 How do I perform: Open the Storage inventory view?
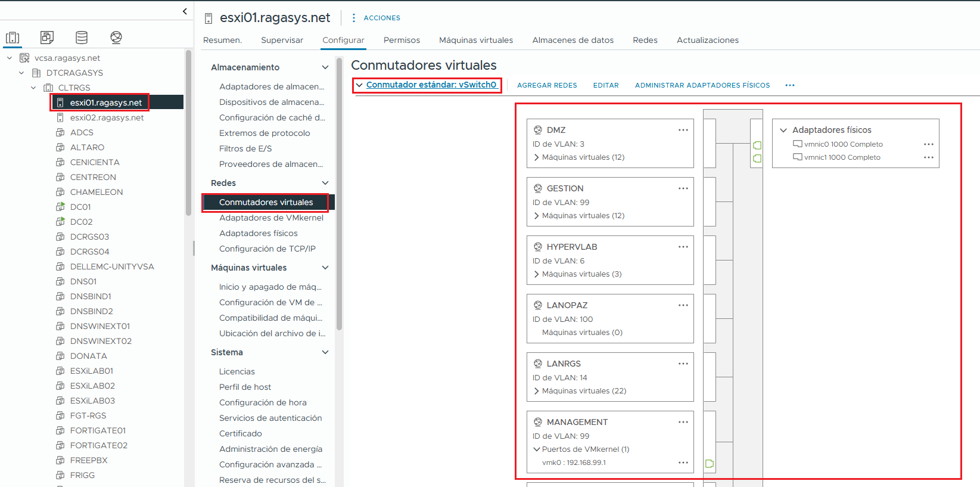(x=82, y=38)
